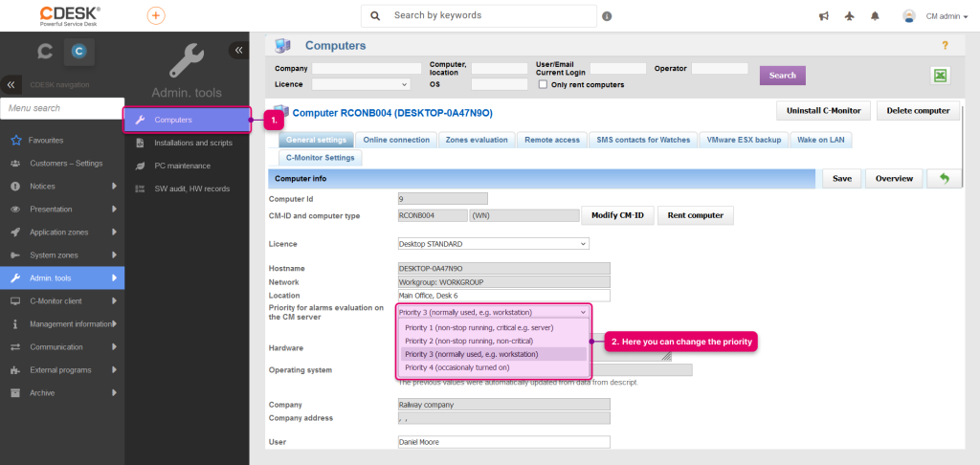Click the purple Search button
This screenshot has height=465, width=980.
pyautogui.click(x=783, y=76)
